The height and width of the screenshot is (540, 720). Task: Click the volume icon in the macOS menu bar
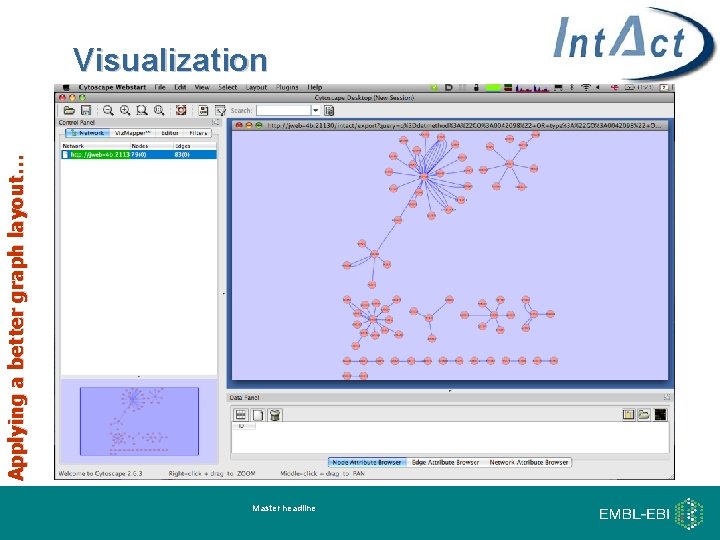(598, 87)
